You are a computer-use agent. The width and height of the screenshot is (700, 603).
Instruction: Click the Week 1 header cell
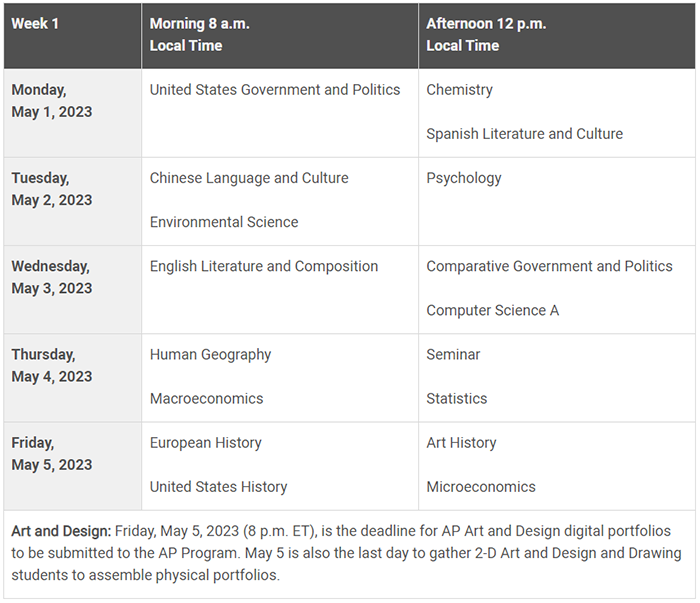coord(35,24)
